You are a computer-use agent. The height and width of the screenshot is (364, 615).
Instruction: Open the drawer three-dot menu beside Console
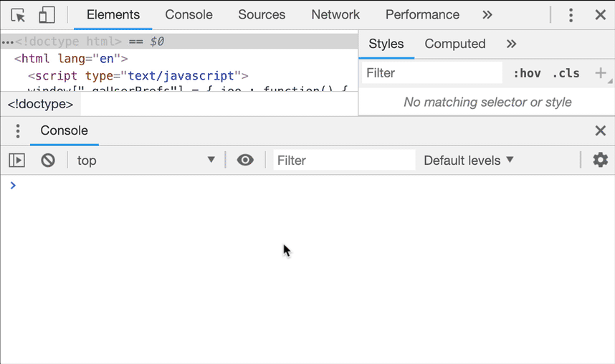[18, 131]
